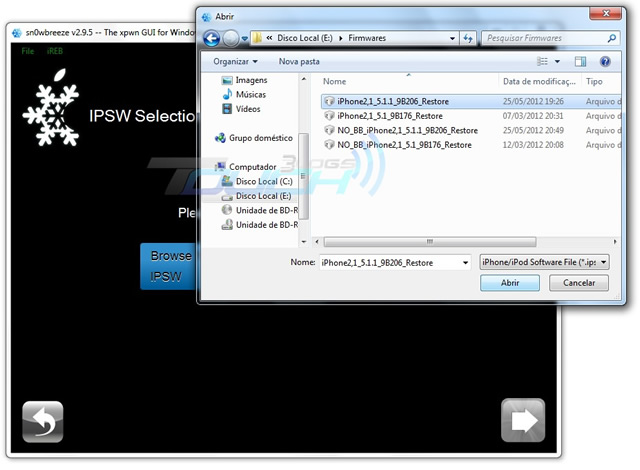Click the back arrow in the Abrir dialog

(x=212, y=39)
